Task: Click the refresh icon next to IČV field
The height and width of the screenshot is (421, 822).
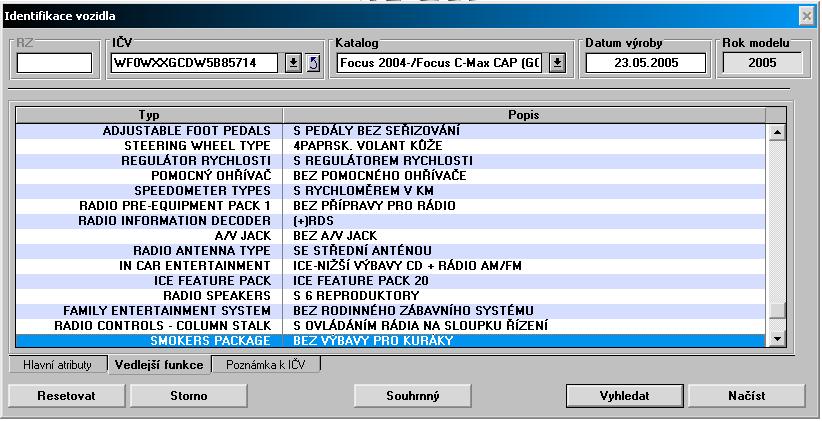Action: coord(311,64)
